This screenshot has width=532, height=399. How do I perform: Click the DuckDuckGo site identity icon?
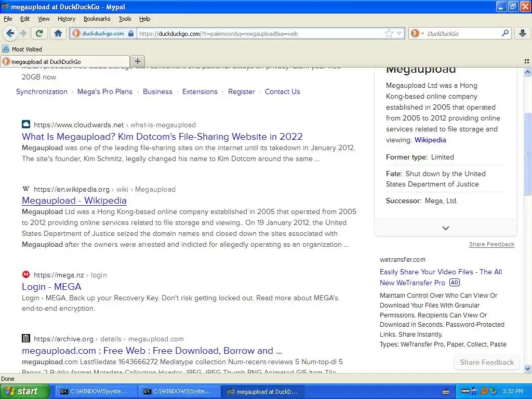click(x=76, y=33)
